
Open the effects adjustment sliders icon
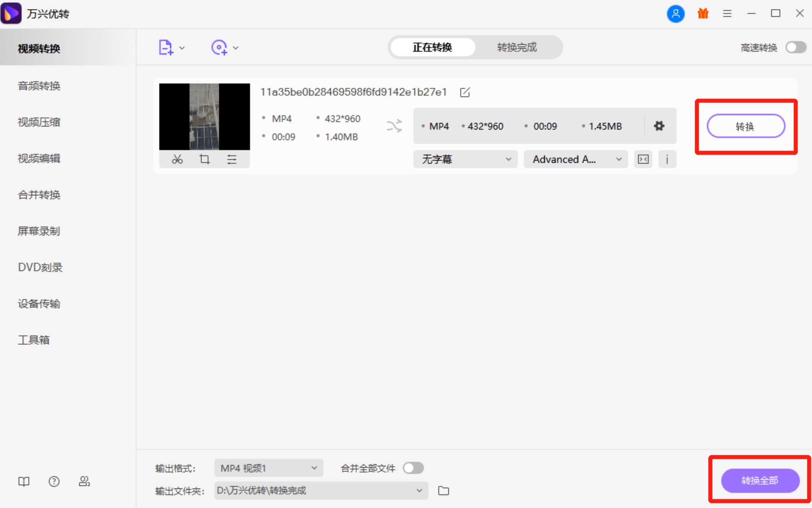tap(232, 159)
